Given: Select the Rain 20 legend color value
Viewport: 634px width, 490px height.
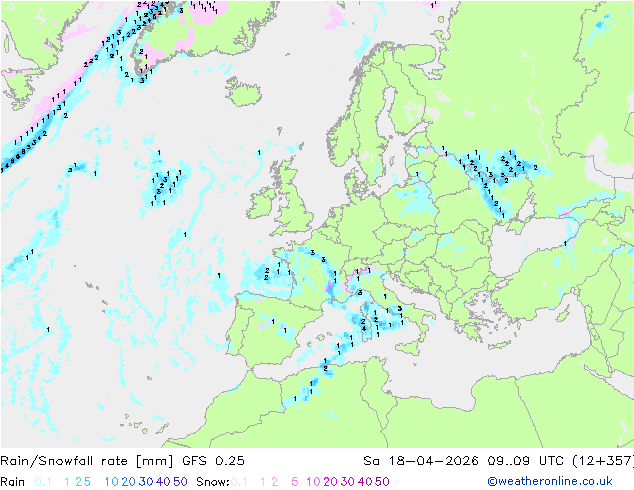Looking at the screenshot, I should tap(129, 482).
